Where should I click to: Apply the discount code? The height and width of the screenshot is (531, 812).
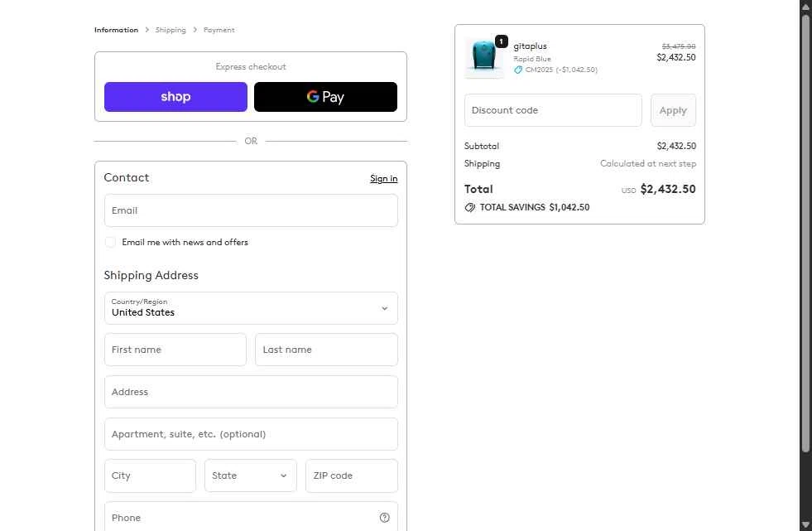(x=673, y=110)
